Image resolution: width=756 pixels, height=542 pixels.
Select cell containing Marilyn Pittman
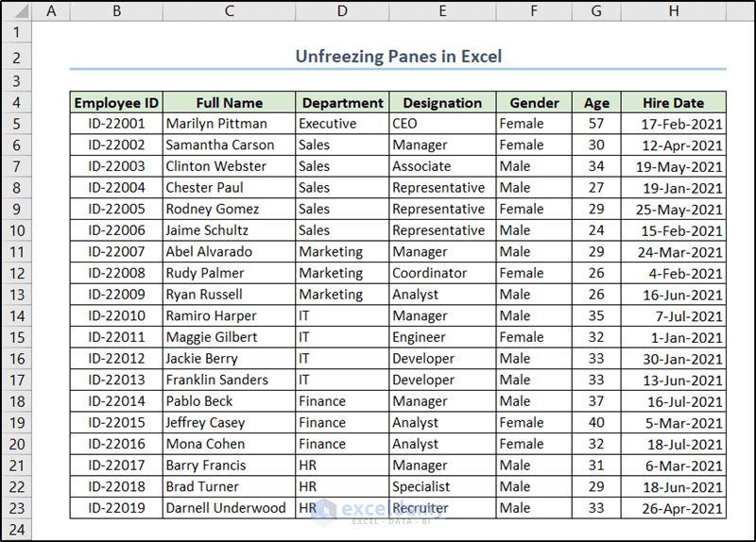(229, 124)
